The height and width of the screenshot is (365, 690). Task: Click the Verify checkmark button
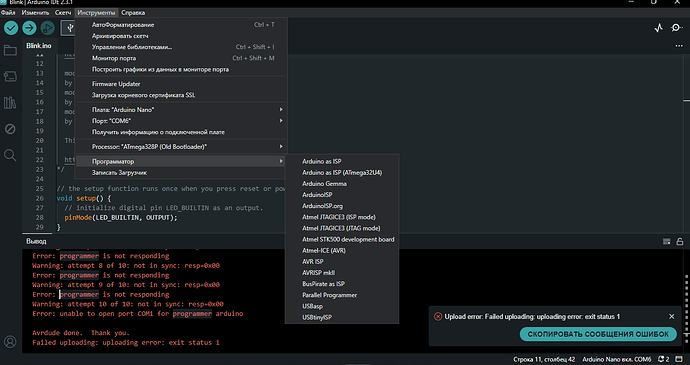(11, 28)
